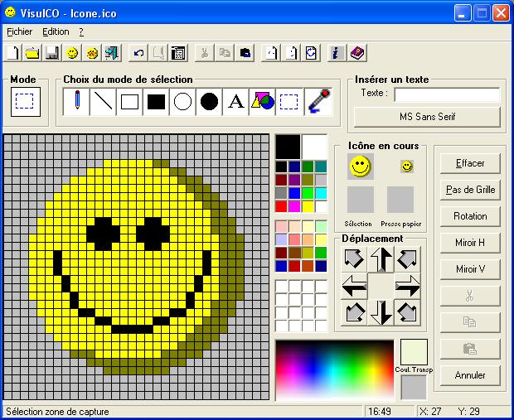514x420 pixels.
Task: Click the undo arrow in toolbar
Action: click(138, 53)
